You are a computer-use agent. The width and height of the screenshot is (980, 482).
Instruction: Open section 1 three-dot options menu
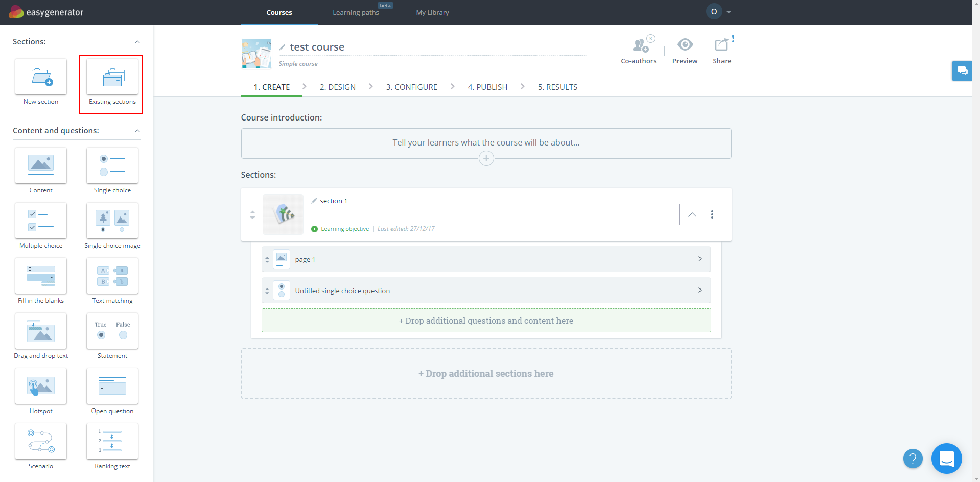pos(712,214)
